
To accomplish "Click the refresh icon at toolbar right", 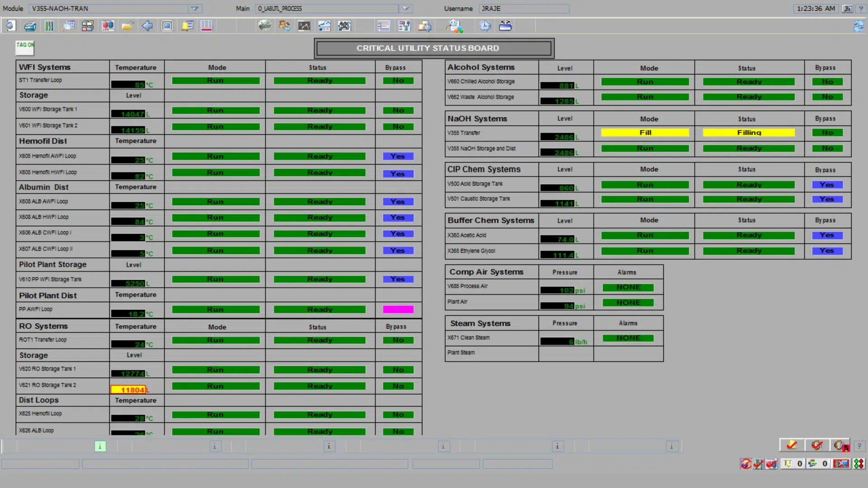I will pos(859,26).
